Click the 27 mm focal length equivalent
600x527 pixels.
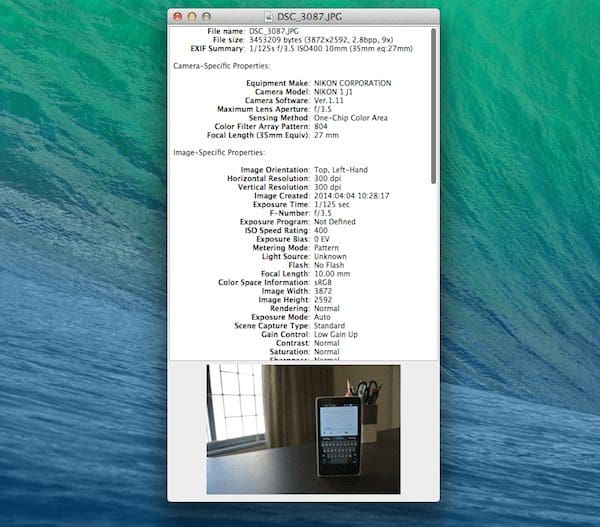coord(326,135)
